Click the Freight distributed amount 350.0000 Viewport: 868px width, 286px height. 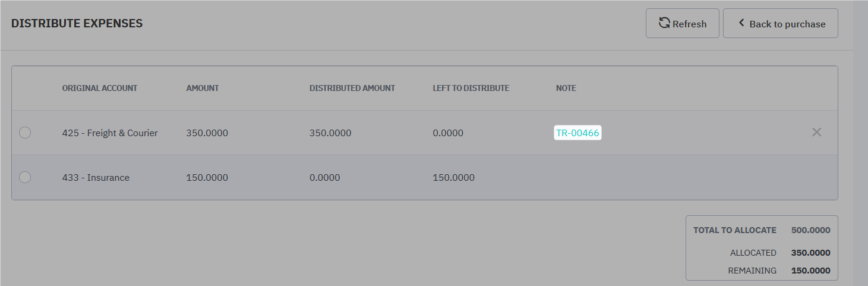pos(330,133)
